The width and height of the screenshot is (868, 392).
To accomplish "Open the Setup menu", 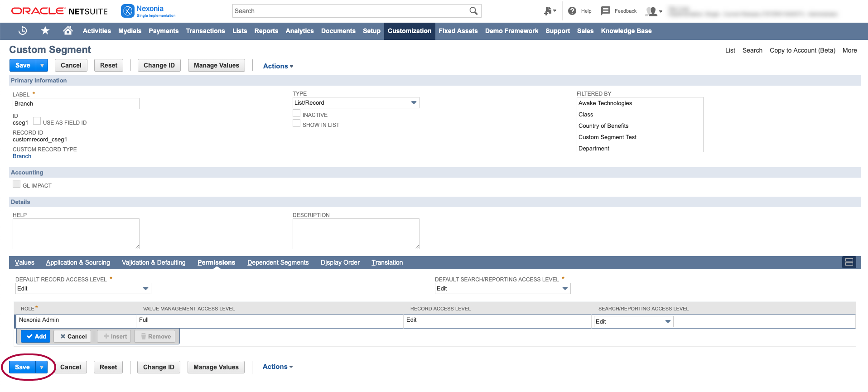I will tap(371, 31).
